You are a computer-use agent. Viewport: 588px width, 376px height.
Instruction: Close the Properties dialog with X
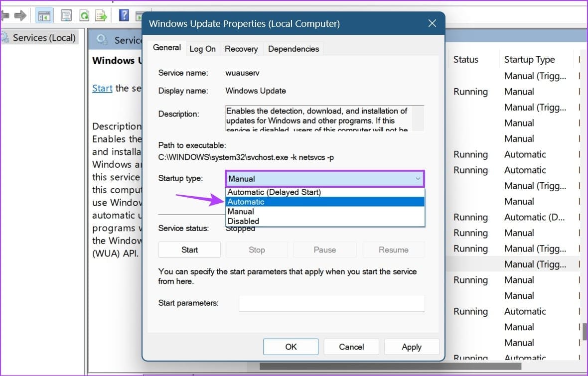tap(432, 23)
